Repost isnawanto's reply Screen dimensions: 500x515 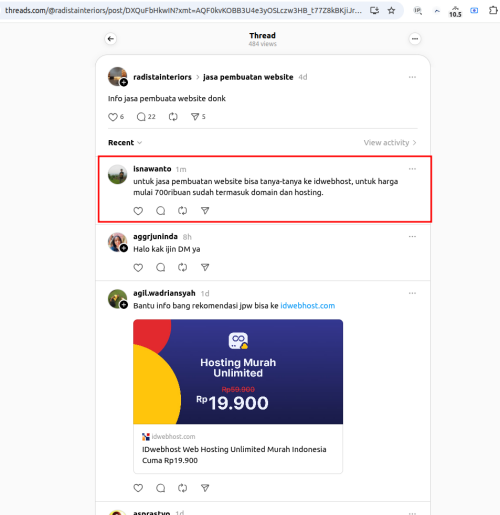(182, 211)
